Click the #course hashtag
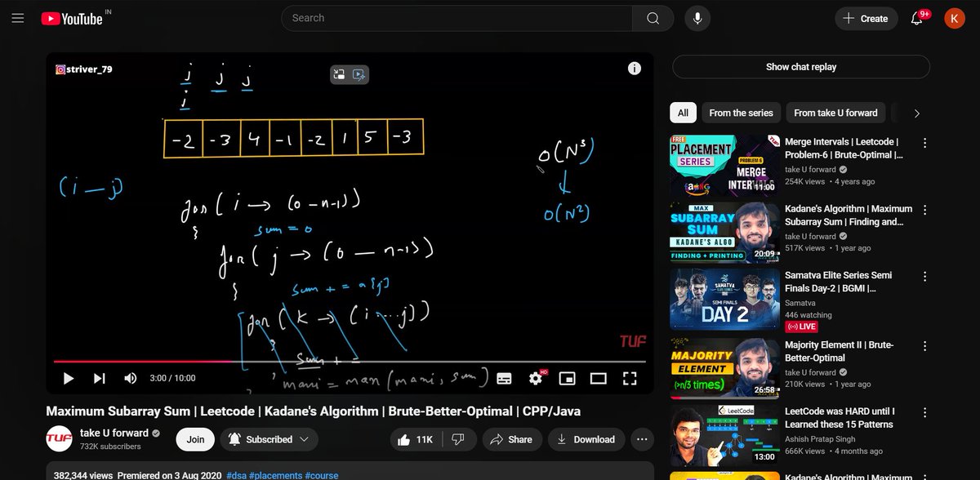The width and height of the screenshot is (980, 480). pos(321,475)
